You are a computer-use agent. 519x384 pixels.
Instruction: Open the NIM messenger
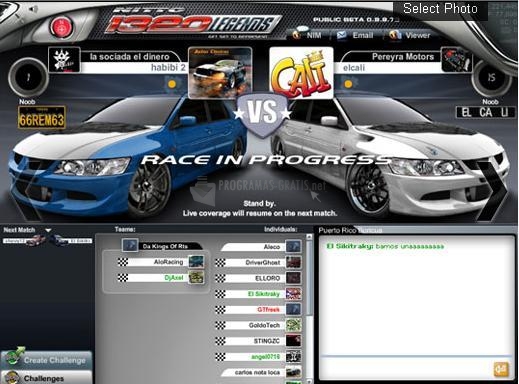tap(307, 34)
